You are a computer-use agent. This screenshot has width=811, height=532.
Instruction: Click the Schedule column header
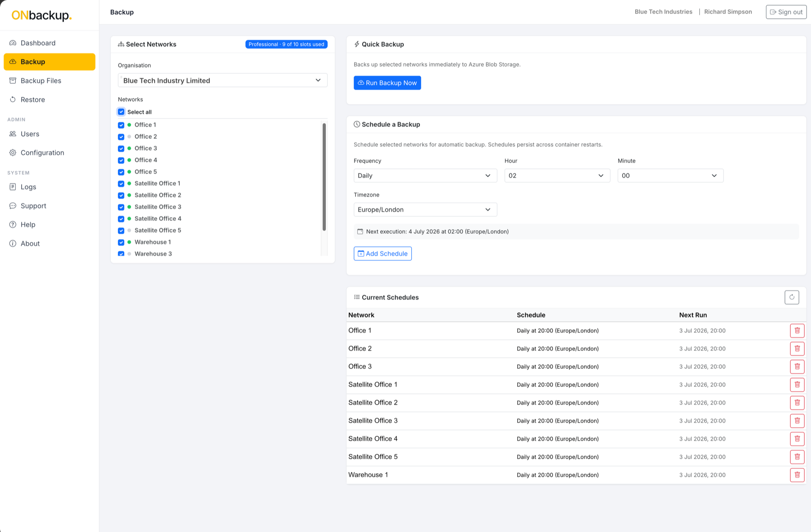coord(531,315)
